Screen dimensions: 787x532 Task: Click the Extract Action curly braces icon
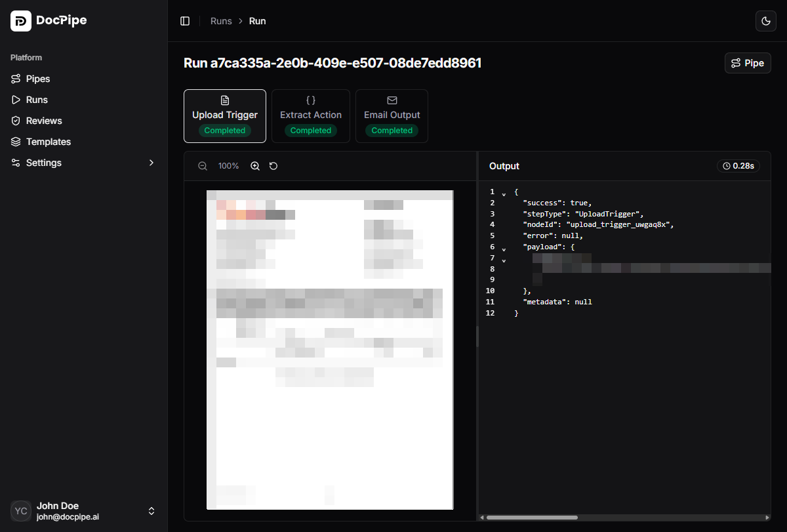pos(310,100)
